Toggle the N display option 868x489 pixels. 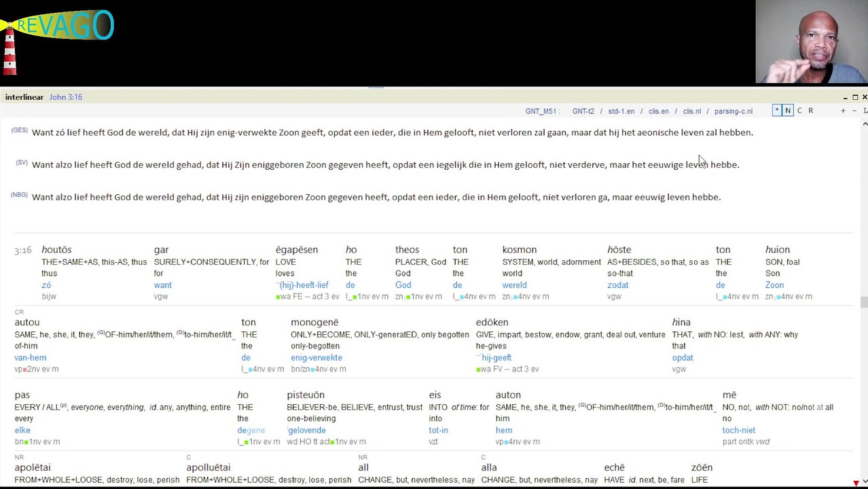coord(788,111)
